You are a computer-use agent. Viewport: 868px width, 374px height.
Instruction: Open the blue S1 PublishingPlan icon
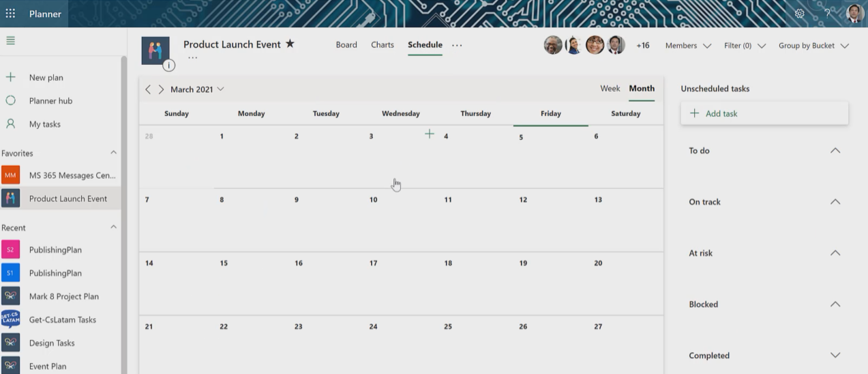click(10, 273)
